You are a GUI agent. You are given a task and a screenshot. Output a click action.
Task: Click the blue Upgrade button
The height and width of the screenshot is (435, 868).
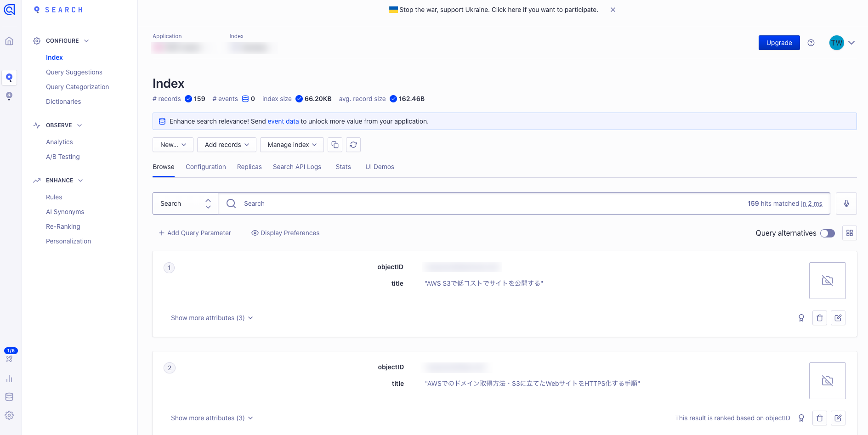point(779,43)
